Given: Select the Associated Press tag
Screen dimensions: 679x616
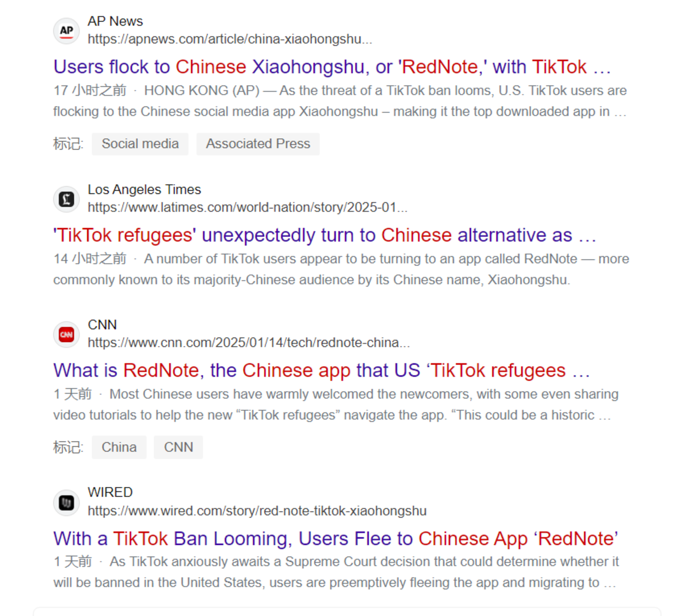Looking at the screenshot, I should coord(258,144).
